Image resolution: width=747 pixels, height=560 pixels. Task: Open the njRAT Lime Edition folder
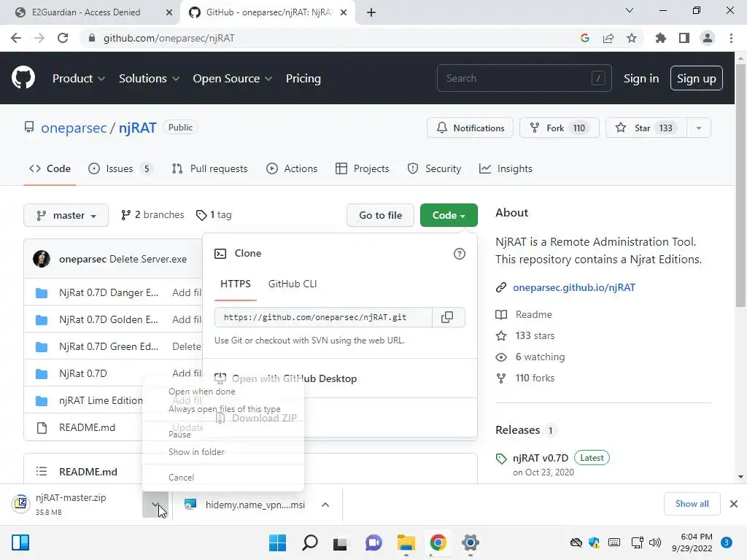tap(101, 400)
